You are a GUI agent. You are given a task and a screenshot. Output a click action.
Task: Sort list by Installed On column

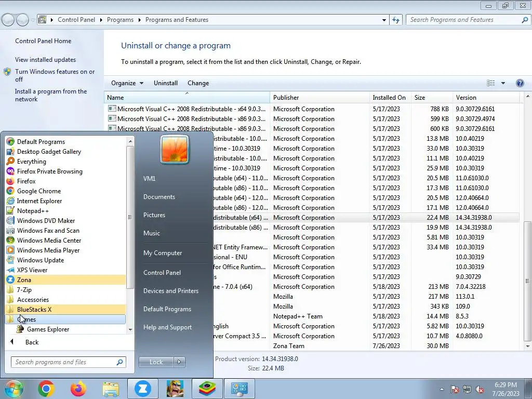[390, 98]
